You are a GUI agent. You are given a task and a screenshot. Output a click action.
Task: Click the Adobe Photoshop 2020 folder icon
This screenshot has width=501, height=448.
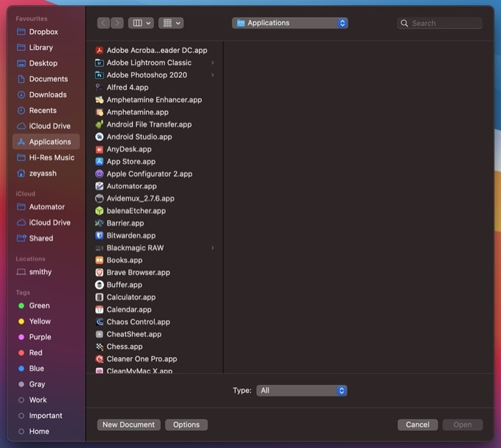(99, 75)
